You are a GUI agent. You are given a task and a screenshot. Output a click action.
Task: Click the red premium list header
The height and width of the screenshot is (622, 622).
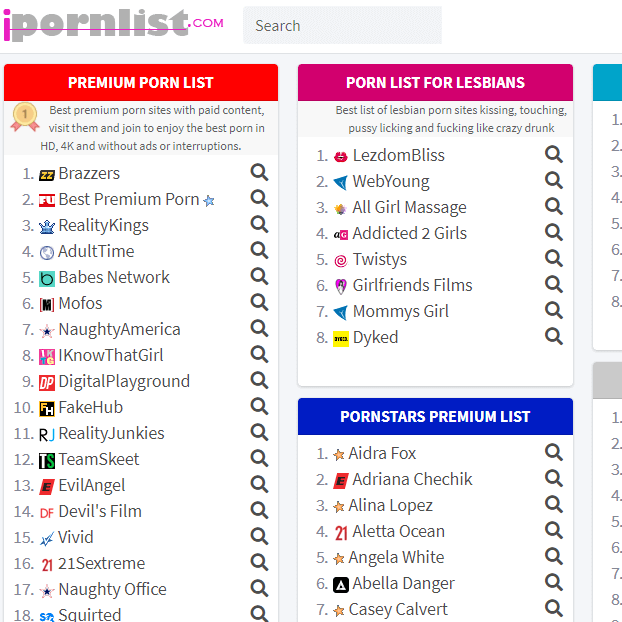click(x=141, y=83)
